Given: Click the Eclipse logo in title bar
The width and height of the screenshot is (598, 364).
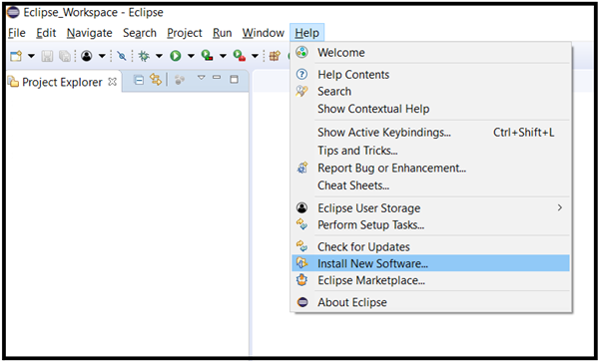Looking at the screenshot, I should click(x=13, y=12).
